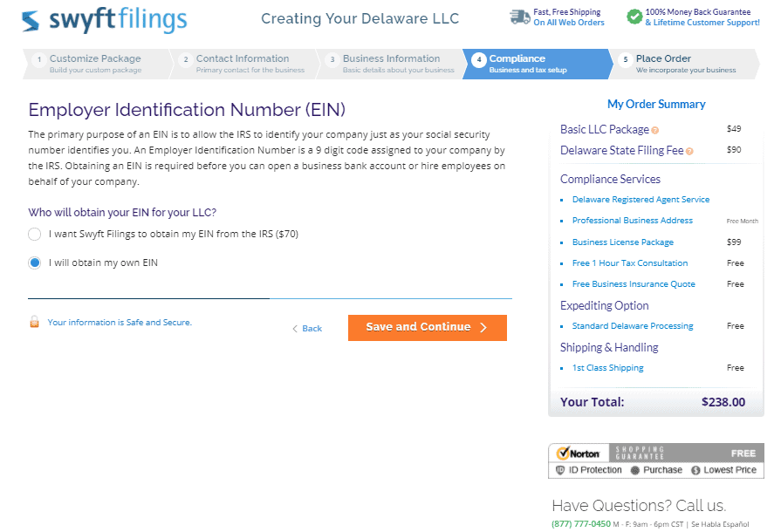The width and height of the screenshot is (781, 532).
Task: Click the step 4 number circle
Action: pyautogui.click(x=479, y=59)
